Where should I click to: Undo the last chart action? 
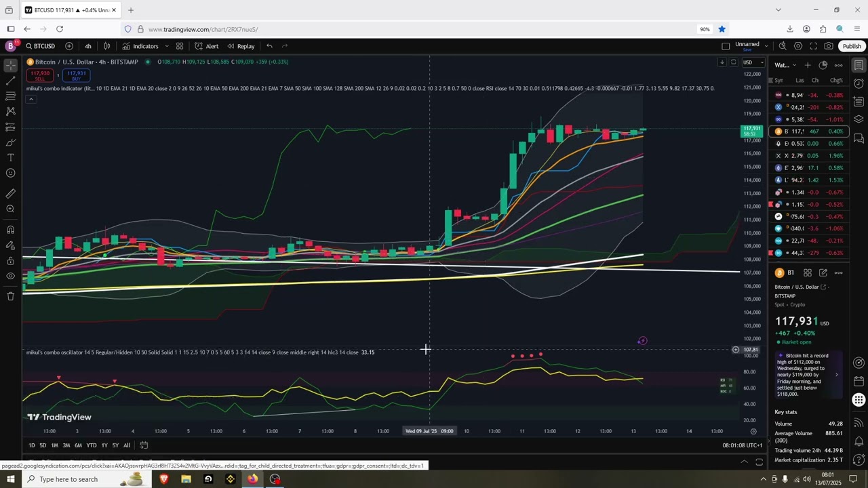point(269,46)
